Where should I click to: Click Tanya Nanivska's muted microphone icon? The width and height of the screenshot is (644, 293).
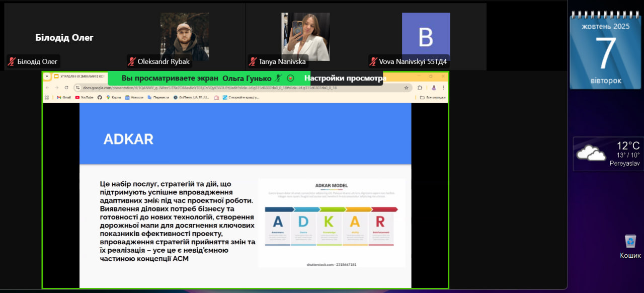click(x=253, y=61)
